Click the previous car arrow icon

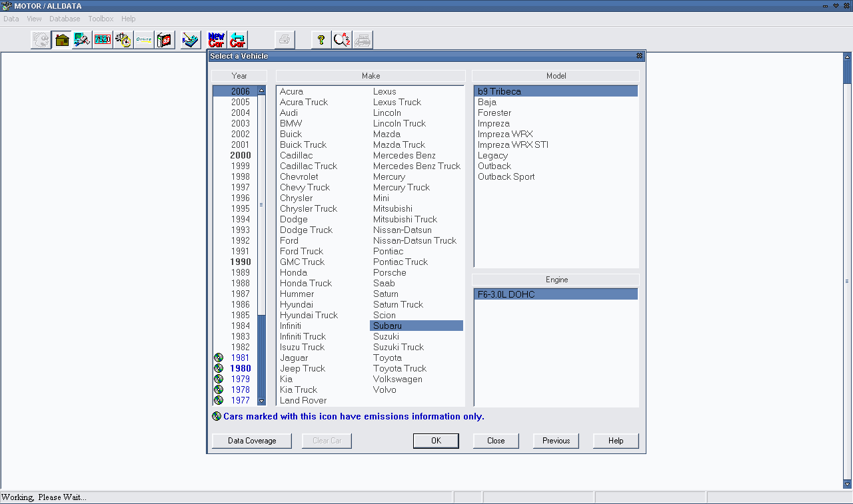pos(237,40)
